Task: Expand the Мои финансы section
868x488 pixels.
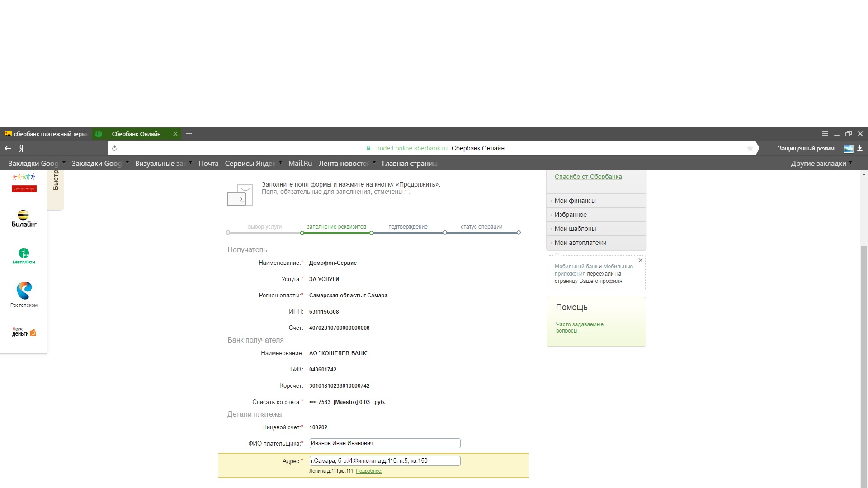Action: (575, 201)
